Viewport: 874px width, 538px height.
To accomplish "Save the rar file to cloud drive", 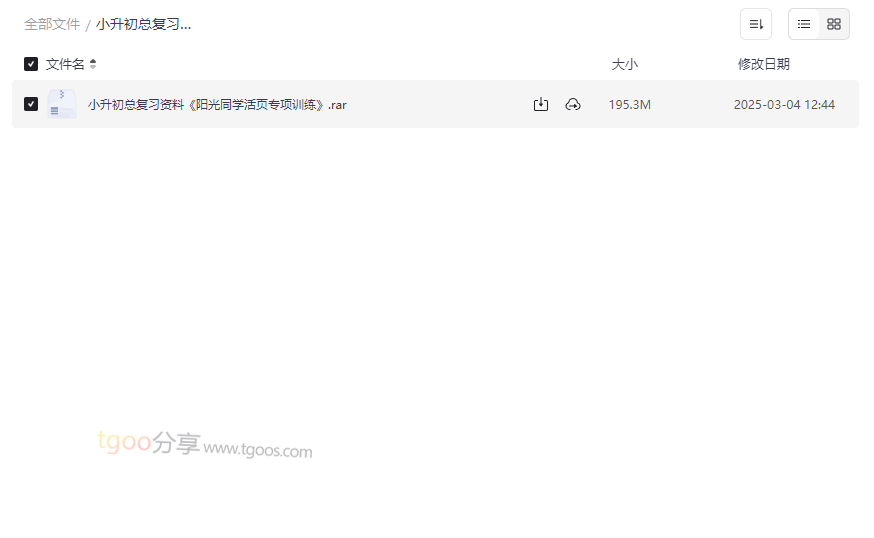I will (x=573, y=104).
